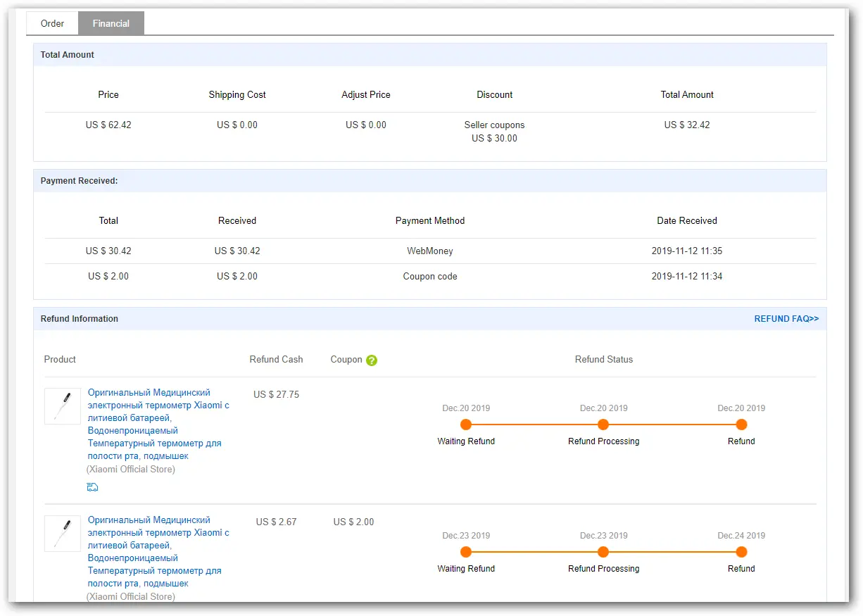Click the WebMoney payment method row
This screenshot has height=616, width=863.
click(x=430, y=251)
